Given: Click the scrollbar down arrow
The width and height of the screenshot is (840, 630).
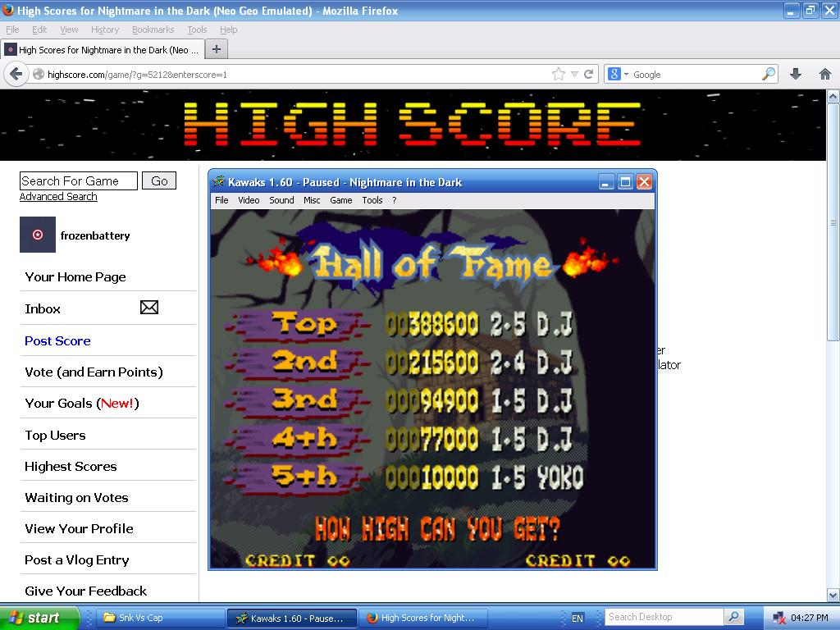Looking at the screenshot, I should [833, 595].
